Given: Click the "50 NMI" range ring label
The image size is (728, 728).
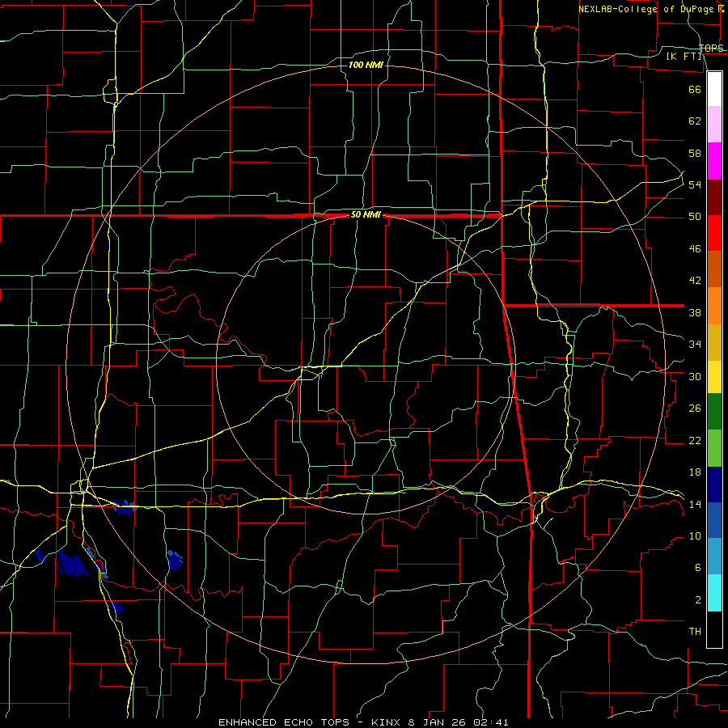Looking at the screenshot, I should click(x=366, y=214).
